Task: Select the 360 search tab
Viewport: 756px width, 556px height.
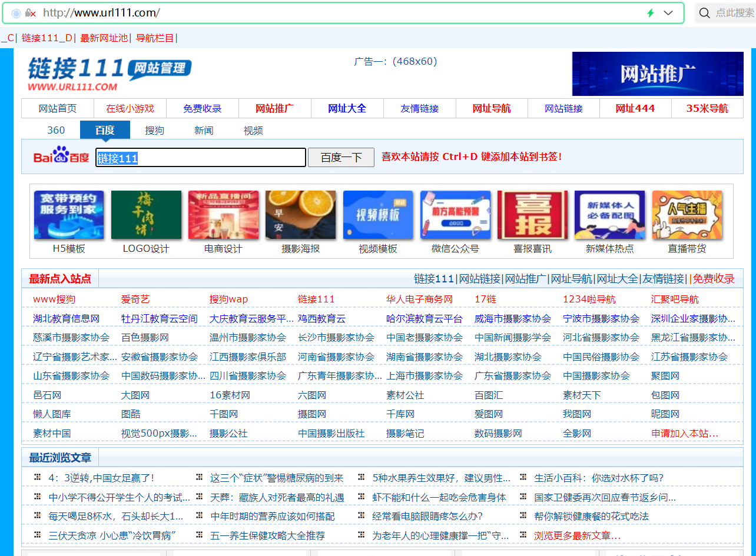Action: point(56,130)
